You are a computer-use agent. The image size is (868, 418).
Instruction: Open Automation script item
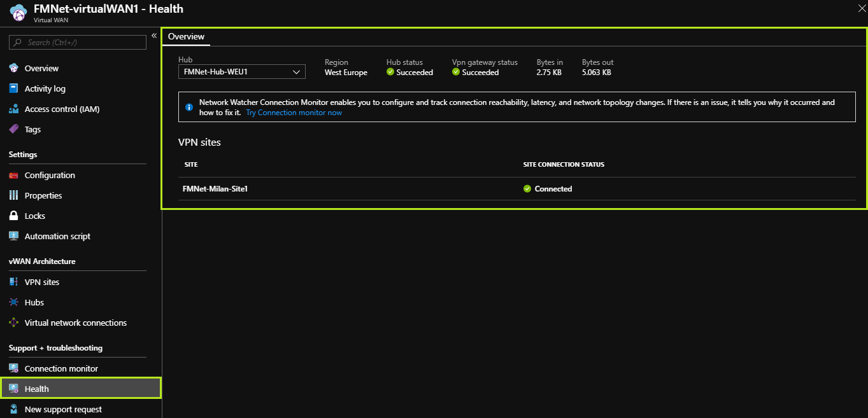(x=57, y=236)
